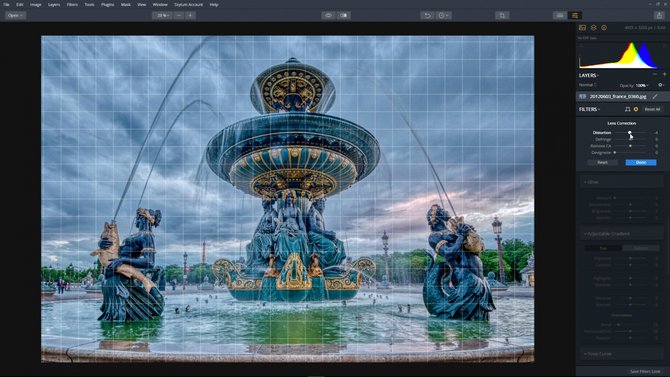Click the share/export icon

pyautogui.click(x=659, y=15)
